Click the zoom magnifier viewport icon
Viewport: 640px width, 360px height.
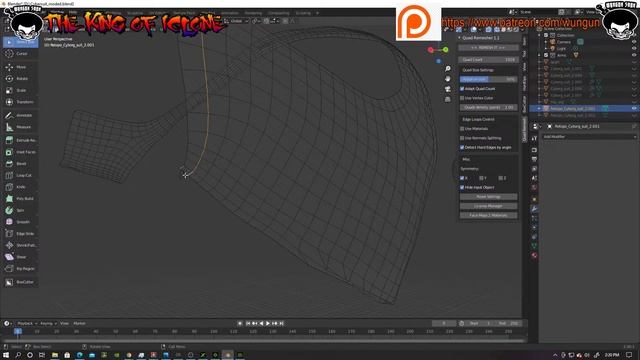(448, 69)
